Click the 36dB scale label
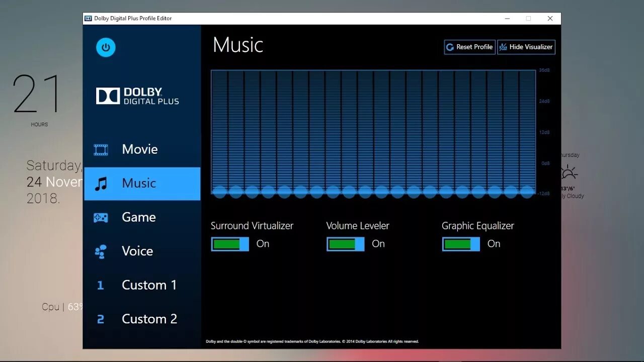This screenshot has width=644, height=362. tap(544, 70)
